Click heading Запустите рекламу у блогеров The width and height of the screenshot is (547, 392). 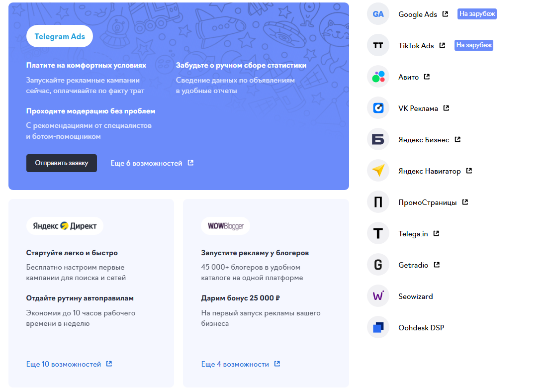[255, 253]
